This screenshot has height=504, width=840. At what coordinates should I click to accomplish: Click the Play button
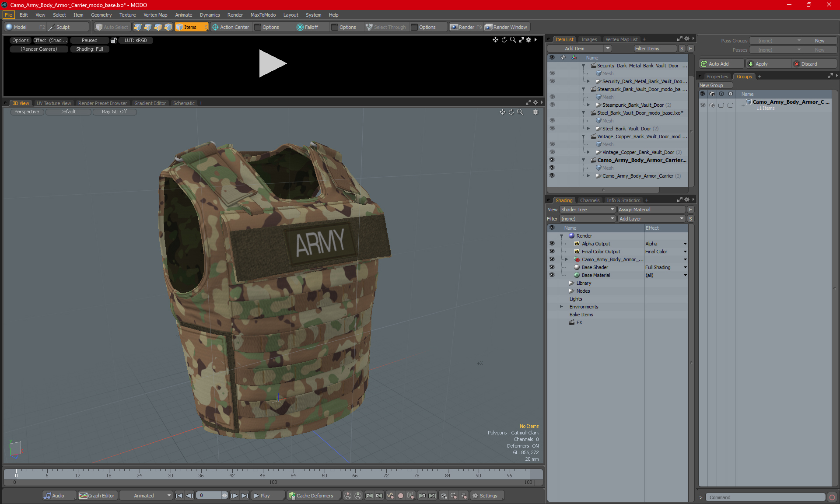click(267, 496)
